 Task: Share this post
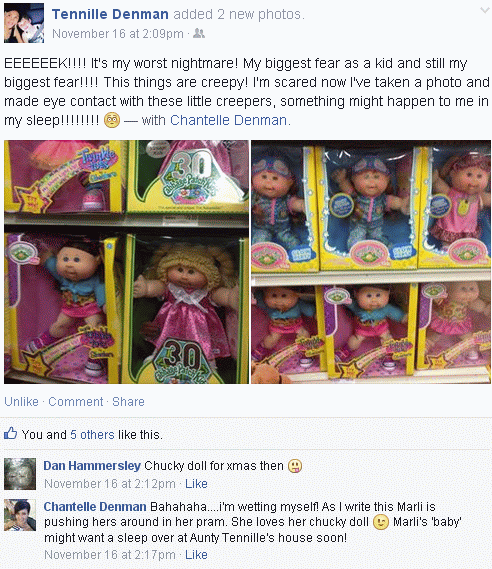pos(128,402)
